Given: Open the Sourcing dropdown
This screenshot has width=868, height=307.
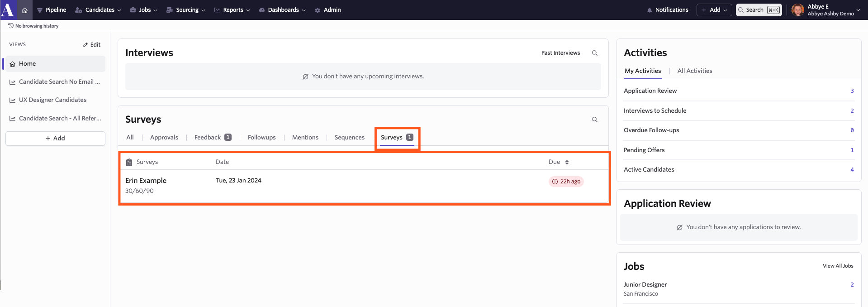Looking at the screenshot, I should 186,10.
